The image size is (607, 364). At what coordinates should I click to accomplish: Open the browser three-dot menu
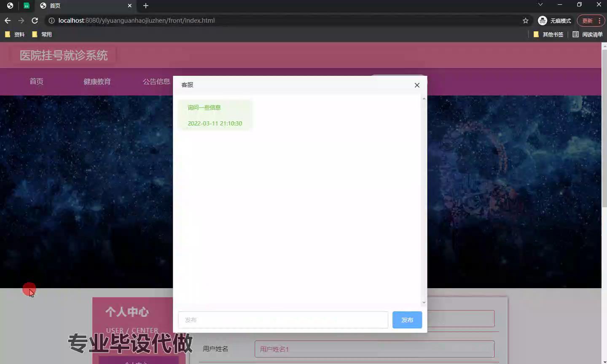pos(599,21)
